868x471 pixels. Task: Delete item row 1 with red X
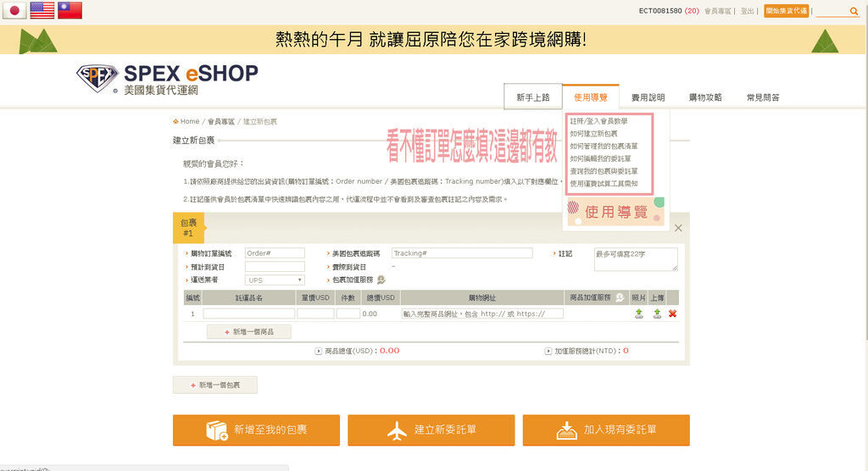coord(672,313)
